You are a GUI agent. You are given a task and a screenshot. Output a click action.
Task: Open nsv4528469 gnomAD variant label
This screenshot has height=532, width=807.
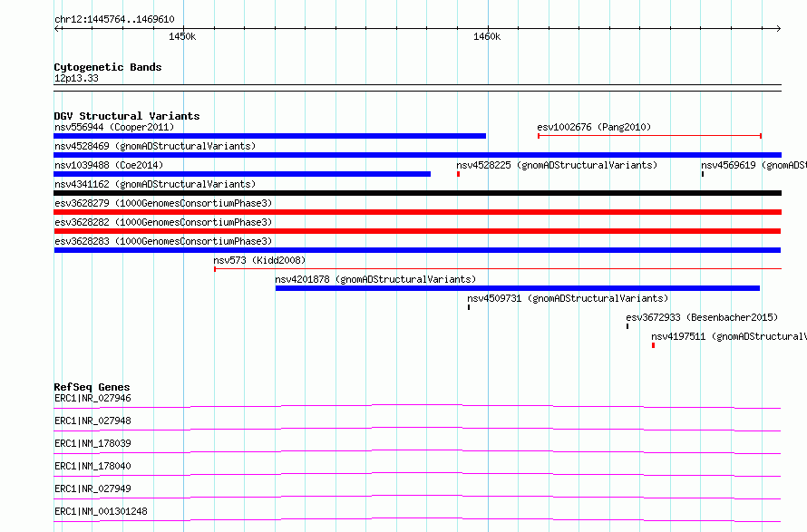pyautogui.click(x=155, y=146)
